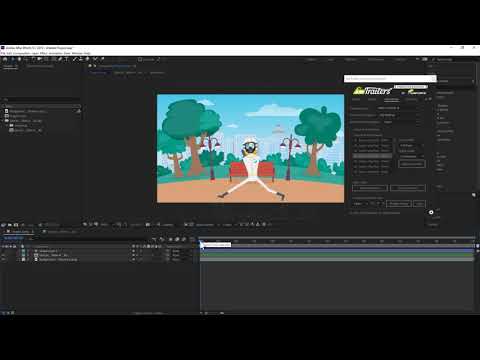The width and height of the screenshot is (480, 360).
Task: Toggle visibility of the second timeline layer
Action: click(3, 255)
